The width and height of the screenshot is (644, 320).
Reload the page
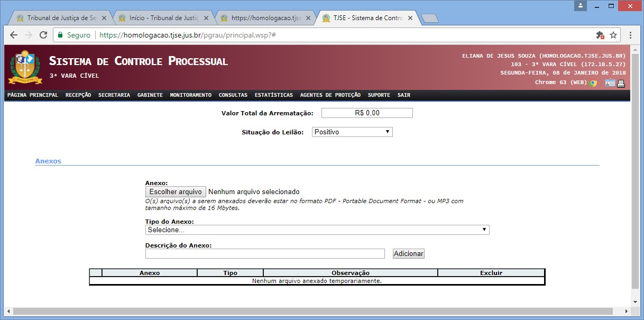click(x=42, y=35)
